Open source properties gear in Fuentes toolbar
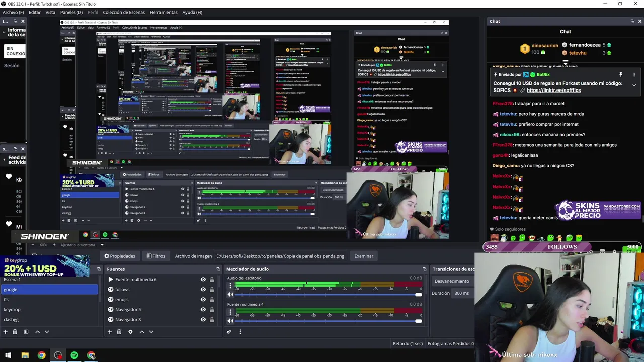The image size is (644, 362). tap(130, 332)
